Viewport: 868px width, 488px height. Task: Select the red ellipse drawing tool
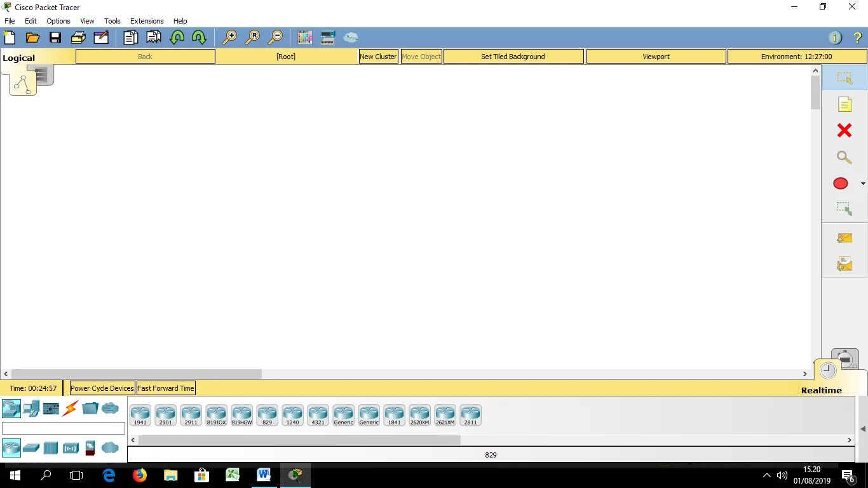click(841, 184)
